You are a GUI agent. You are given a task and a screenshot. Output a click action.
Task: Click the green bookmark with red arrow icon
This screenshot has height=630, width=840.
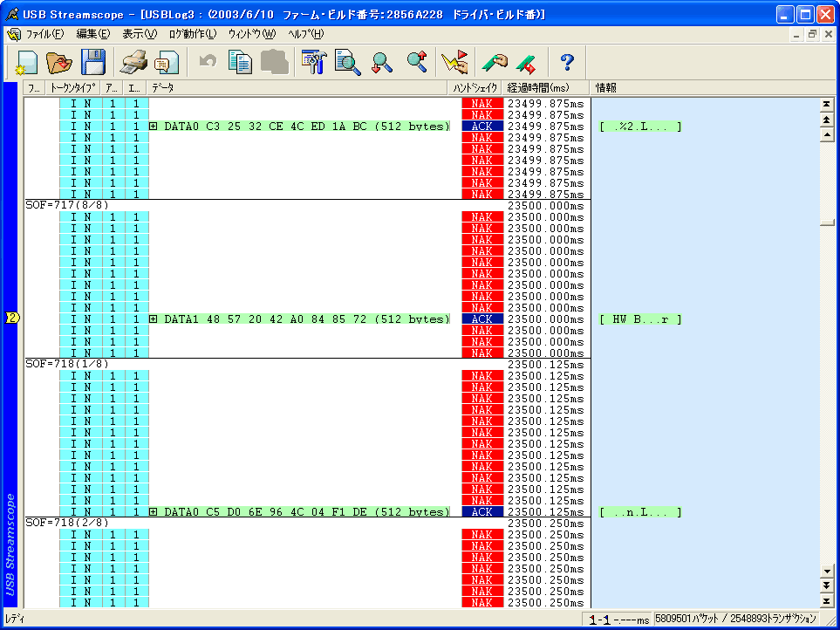(526, 64)
